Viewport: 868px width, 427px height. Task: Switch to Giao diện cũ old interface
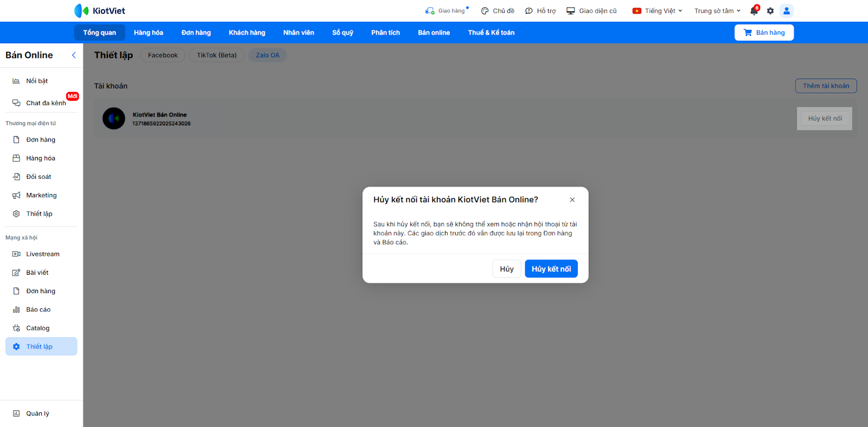click(x=591, y=11)
